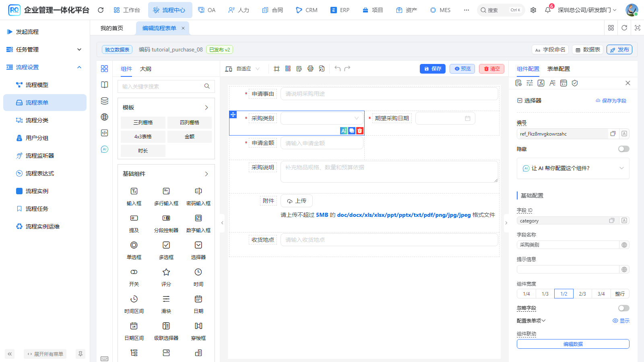Click the component keyword search box
The image size is (644, 362).
[166, 86]
